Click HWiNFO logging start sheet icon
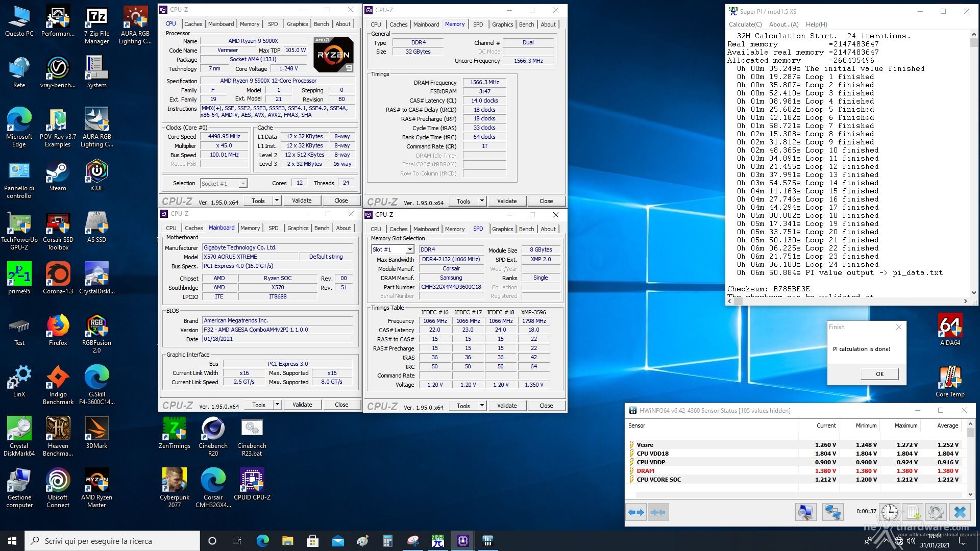The width and height of the screenshot is (980, 551). 913,512
